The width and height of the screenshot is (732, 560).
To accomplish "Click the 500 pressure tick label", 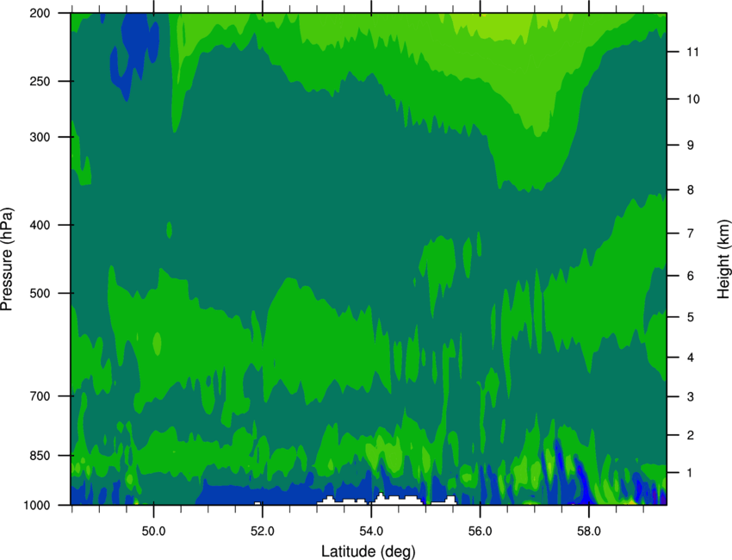I will click(40, 293).
